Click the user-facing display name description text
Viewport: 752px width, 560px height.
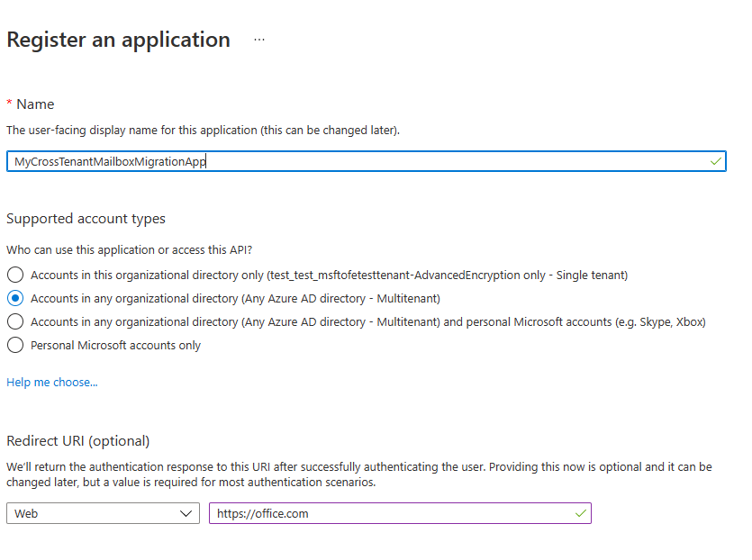tap(203, 131)
